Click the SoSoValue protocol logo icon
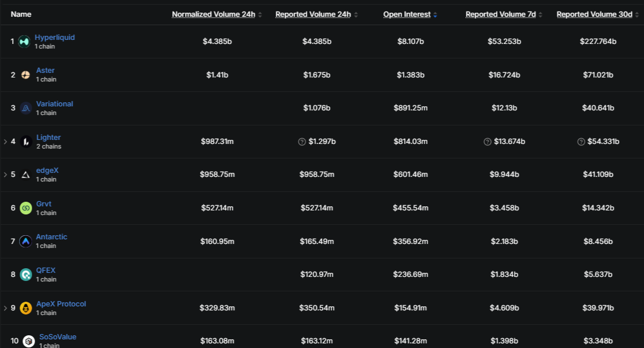Viewport: 644px width, 348px height. [x=28, y=341]
